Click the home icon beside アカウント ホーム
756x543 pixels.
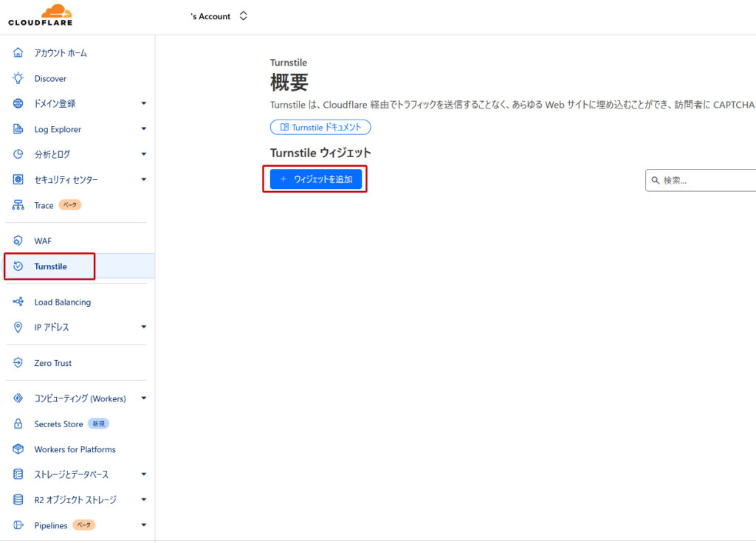click(18, 53)
